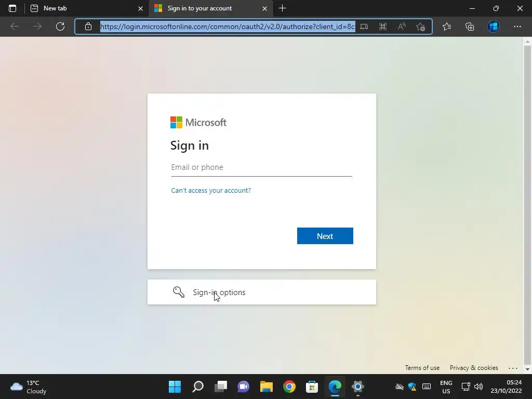Minimize the Edge window

pos(472,8)
